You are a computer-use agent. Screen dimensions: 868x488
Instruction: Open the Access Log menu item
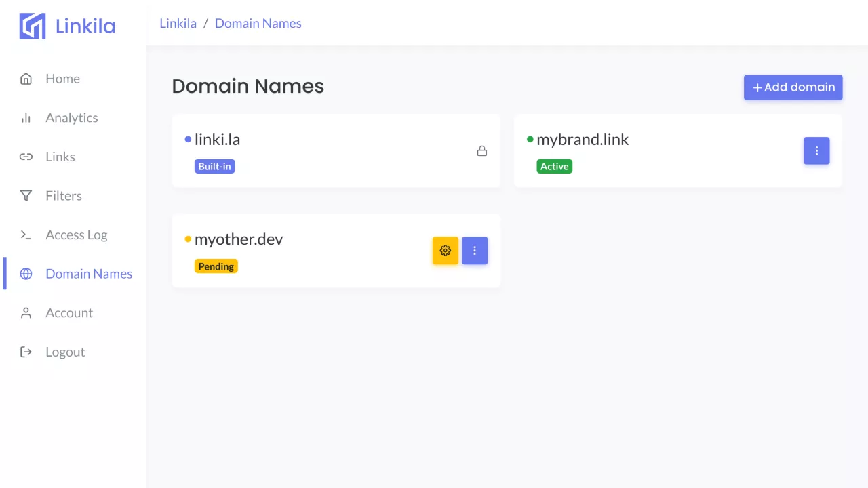[x=77, y=235]
